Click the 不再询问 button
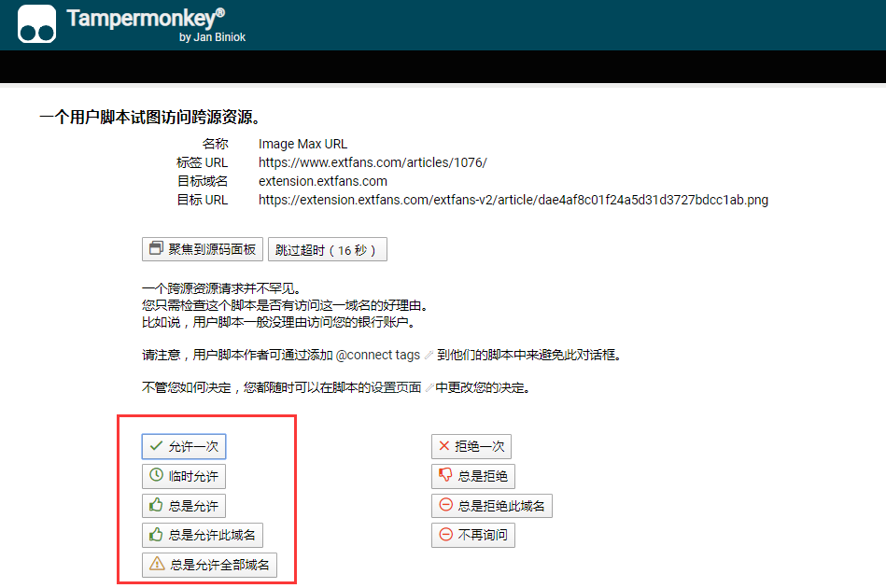The width and height of the screenshot is (886, 588). pyautogui.click(x=473, y=535)
